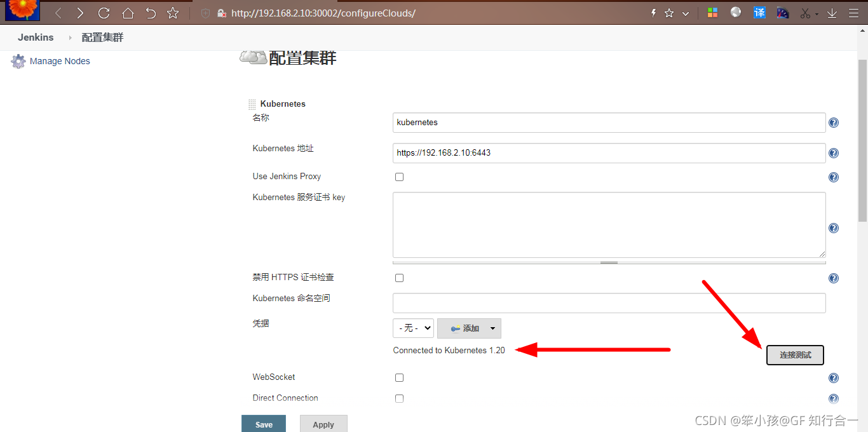Toggle 禁用 HTTPS 证书检查 checkbox
This screenshot has height=432, width=868.
click(x=399, y=278)
